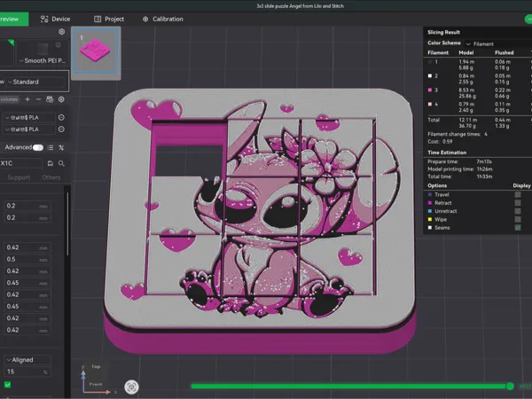Toggle the green checkbox at bottom left
This screenshot has width=532, height=399.
7,385
